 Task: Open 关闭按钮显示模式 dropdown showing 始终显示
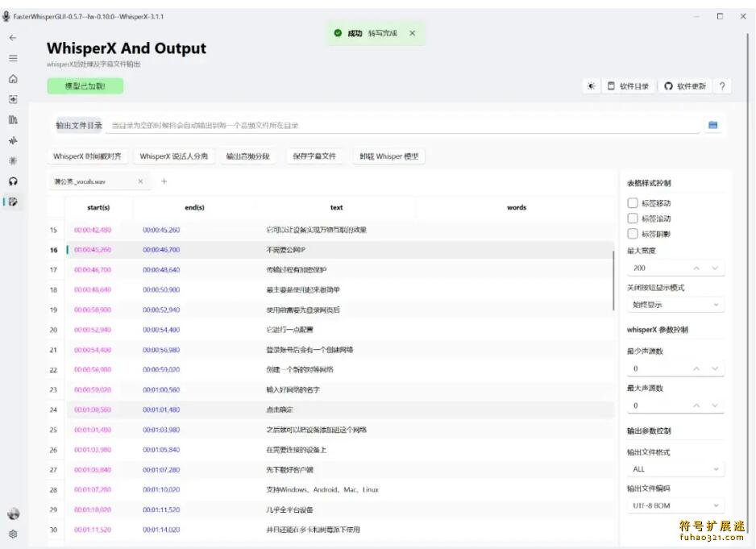coord(675,305)
